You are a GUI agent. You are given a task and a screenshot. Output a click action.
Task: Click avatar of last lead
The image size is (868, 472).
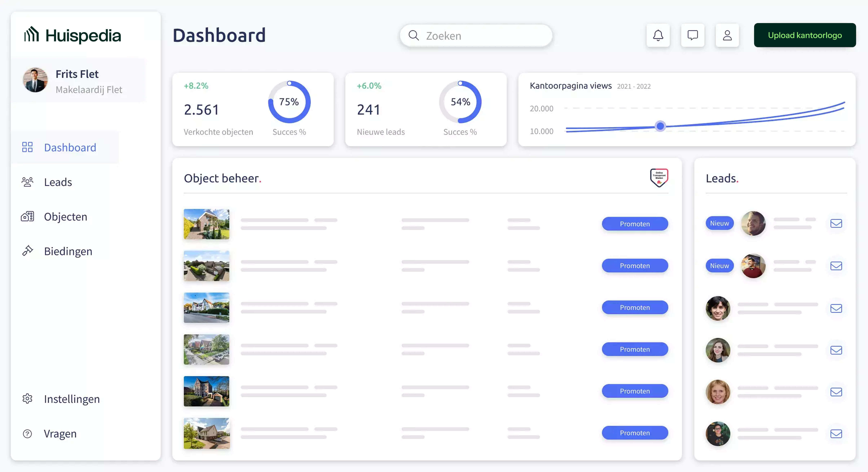(x=718, y=434)
